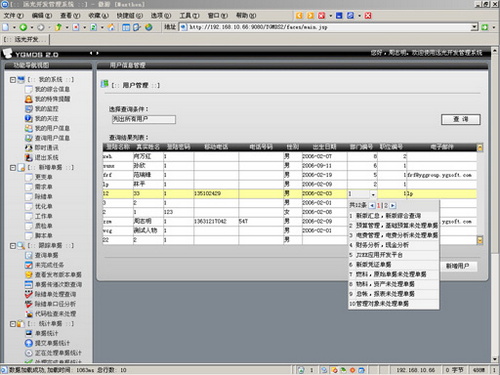This screenshot has width=500, height=375.
Task: Click the bell icon for 我的特殊提醒
Action: (x=29, y=99)
